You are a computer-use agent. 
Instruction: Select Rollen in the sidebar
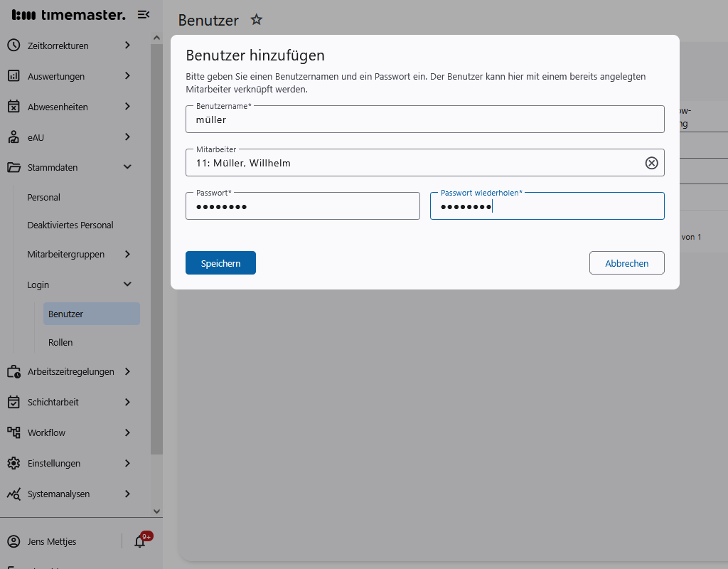coord(60,342)
